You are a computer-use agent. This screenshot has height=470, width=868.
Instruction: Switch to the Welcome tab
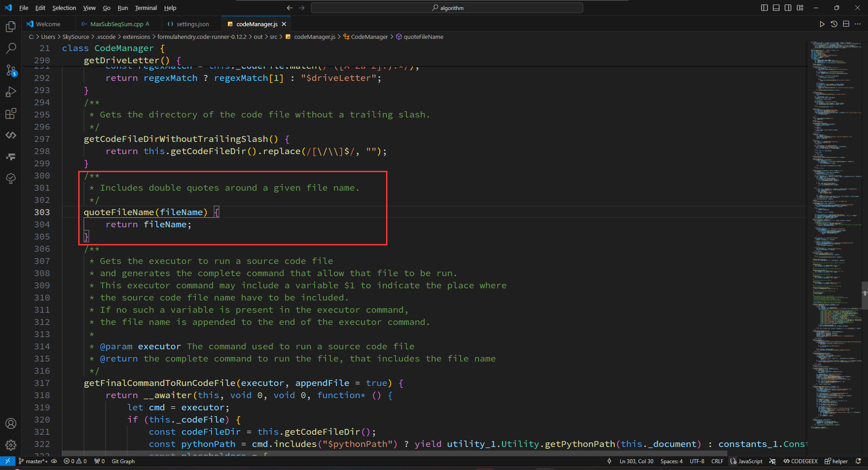[x=48, y=24]
